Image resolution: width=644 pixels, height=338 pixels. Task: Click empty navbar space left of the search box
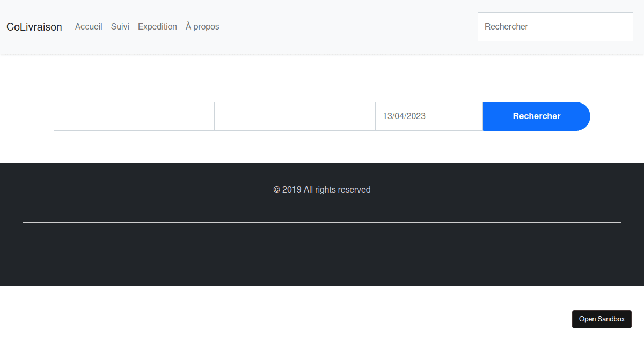coord(349,27)
